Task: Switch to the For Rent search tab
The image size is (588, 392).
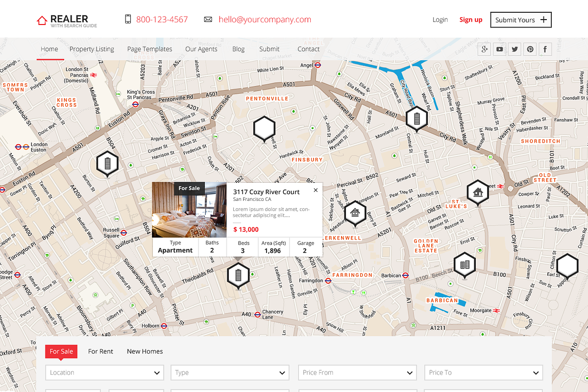Action: pos(100,351)
